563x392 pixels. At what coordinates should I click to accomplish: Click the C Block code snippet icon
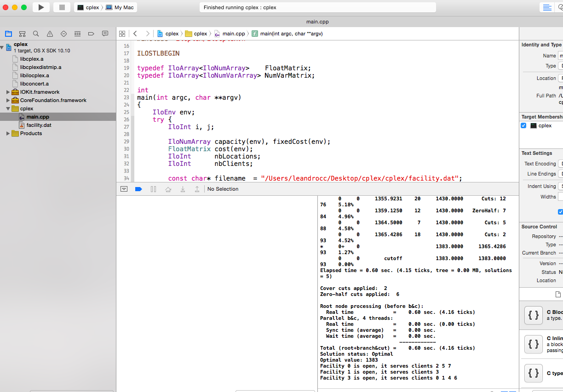534,315
